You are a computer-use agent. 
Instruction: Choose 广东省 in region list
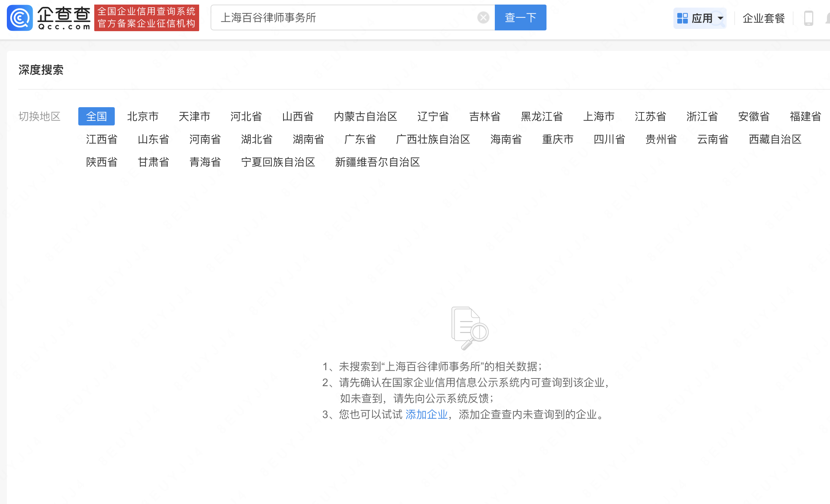pos(360,139)
